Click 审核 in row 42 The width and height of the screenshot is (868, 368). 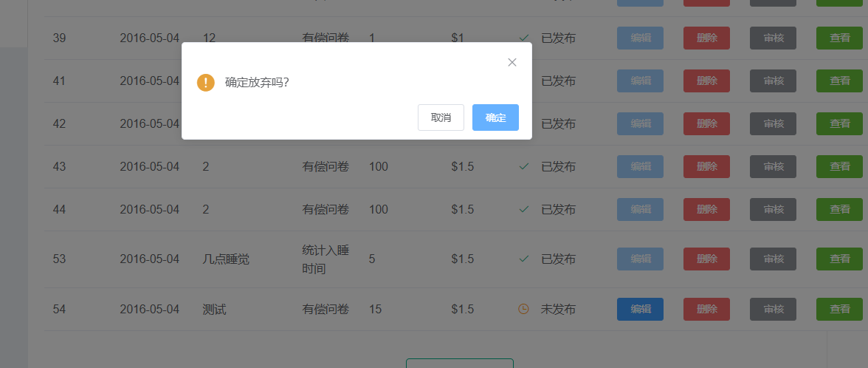[773, 123]
